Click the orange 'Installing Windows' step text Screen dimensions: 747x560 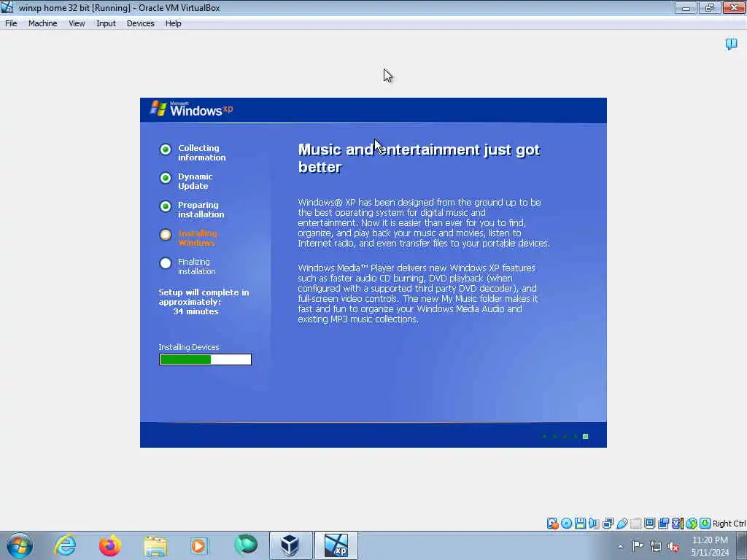click(197, 238)
